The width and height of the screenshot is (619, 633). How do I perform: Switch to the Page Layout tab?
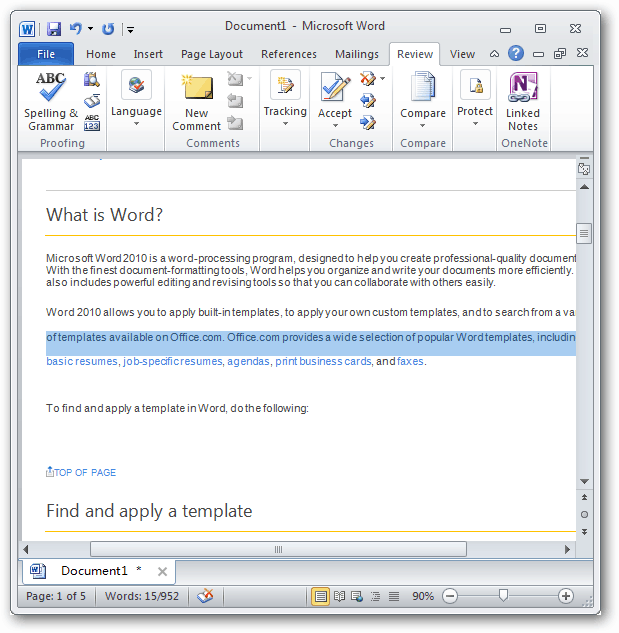(212, 54)
